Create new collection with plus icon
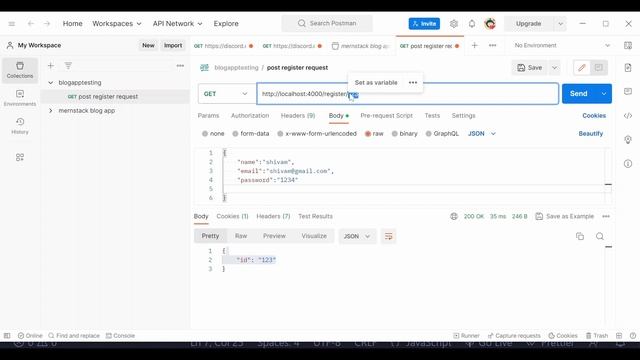Viewport: 640px width, 360px height. point(51,65)
